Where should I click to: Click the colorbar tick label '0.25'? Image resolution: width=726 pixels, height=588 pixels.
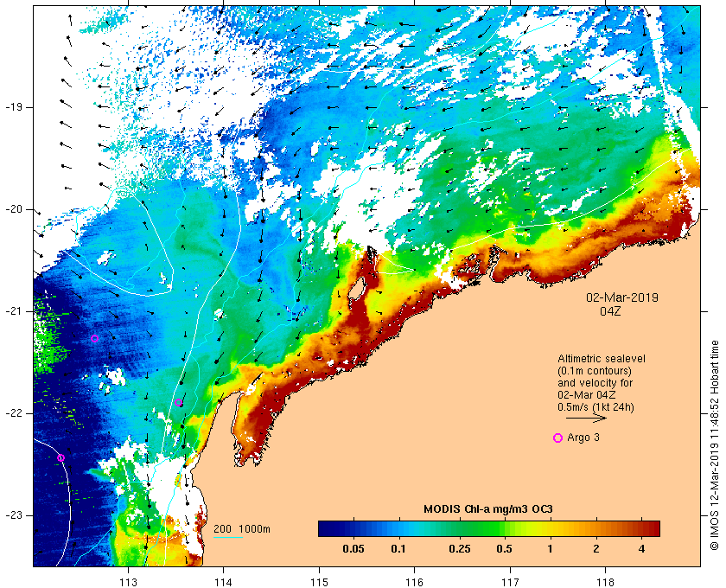[x=460, y=549]
